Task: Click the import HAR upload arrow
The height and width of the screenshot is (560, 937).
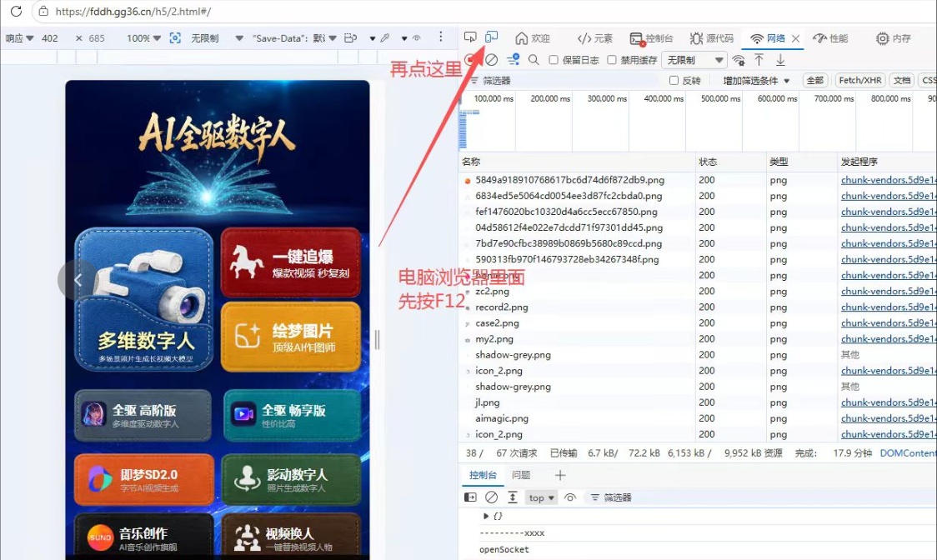Action: coord(759,60)
